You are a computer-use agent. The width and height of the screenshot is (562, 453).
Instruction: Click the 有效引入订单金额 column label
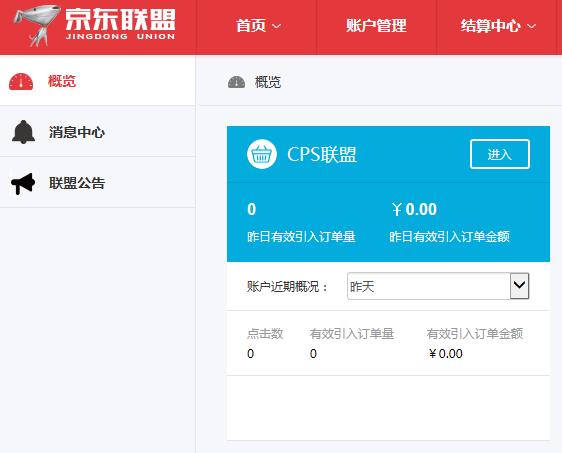(x=475, y=334)
